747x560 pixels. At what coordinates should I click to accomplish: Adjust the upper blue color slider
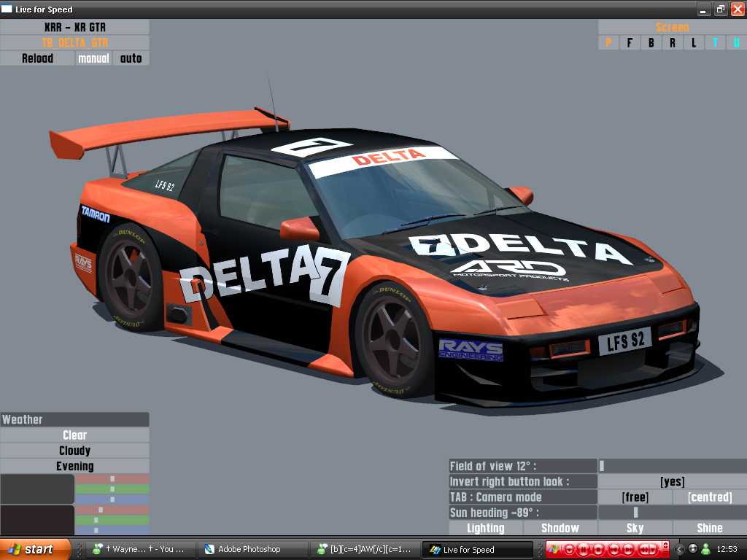[112, 499]
